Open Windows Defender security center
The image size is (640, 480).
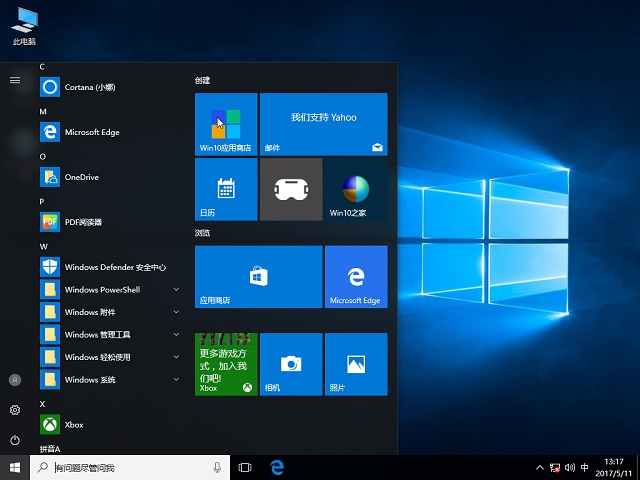click(x=109, y=267)
